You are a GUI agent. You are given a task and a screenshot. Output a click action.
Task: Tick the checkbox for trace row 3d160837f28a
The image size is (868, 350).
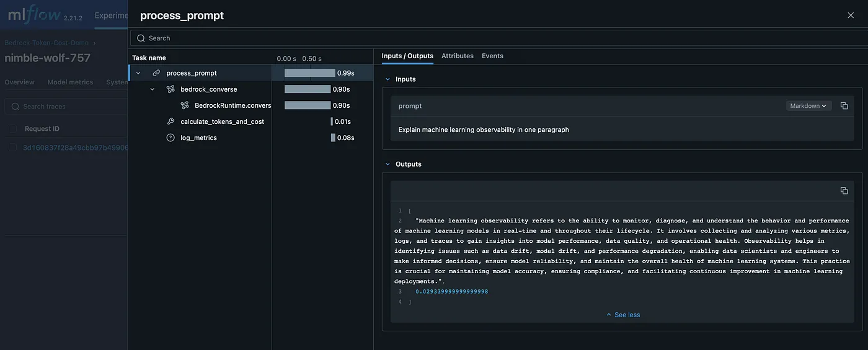tap(12, 147)
